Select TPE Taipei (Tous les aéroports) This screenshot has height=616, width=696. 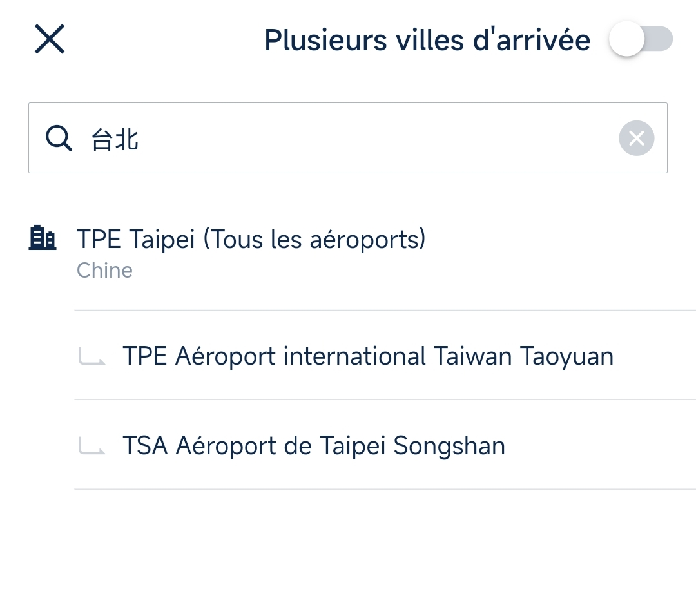point(251,240)
